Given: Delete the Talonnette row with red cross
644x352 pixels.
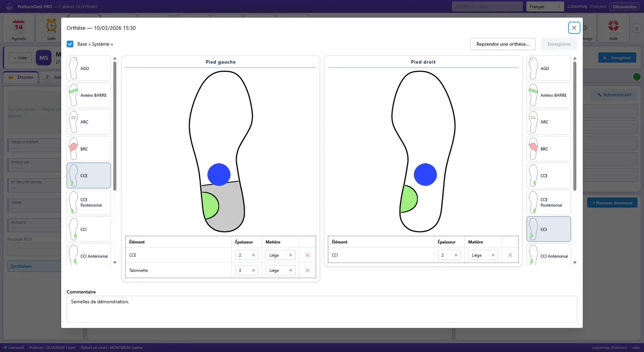Looking at the screenshot, I should click(308, 270).
